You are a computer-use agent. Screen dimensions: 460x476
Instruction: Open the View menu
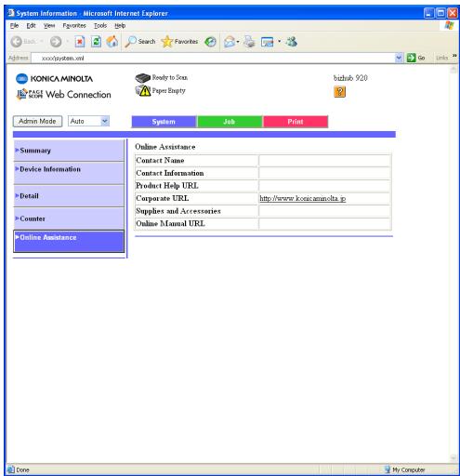(49, 26)
